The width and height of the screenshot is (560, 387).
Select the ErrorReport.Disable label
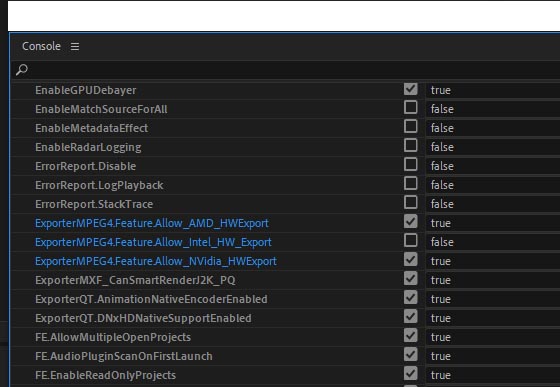click(86, 166)
